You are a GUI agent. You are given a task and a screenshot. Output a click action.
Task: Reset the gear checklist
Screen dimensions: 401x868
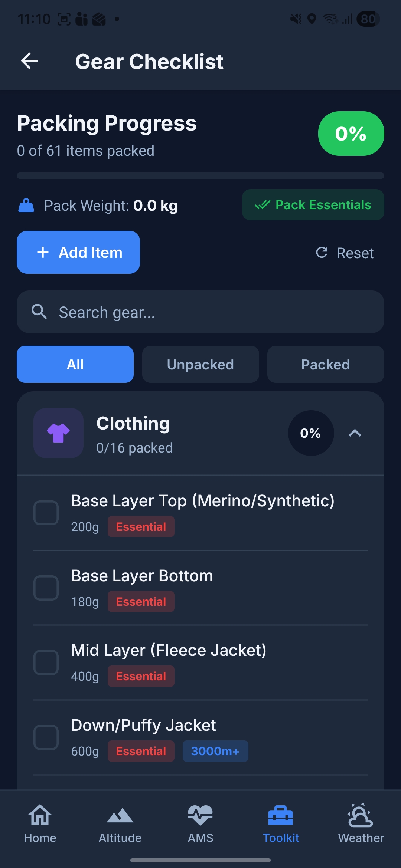tap(345, 253)
